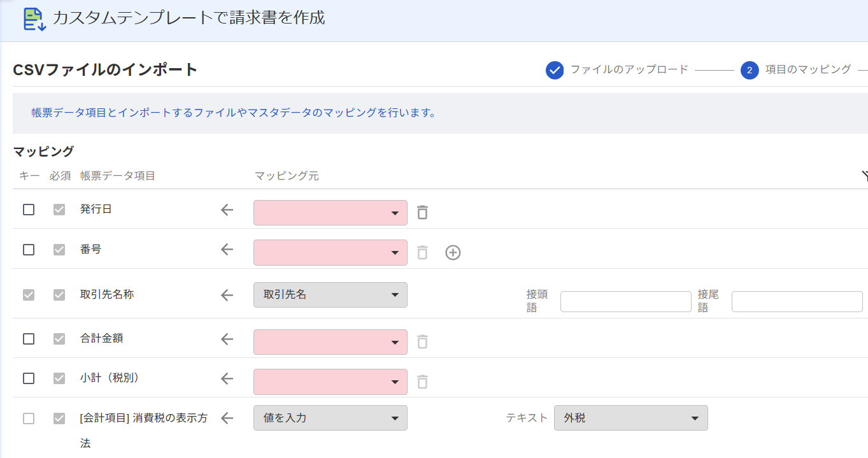Click the left arrow in 合計金額 row
868x458 pixels.
227,339
